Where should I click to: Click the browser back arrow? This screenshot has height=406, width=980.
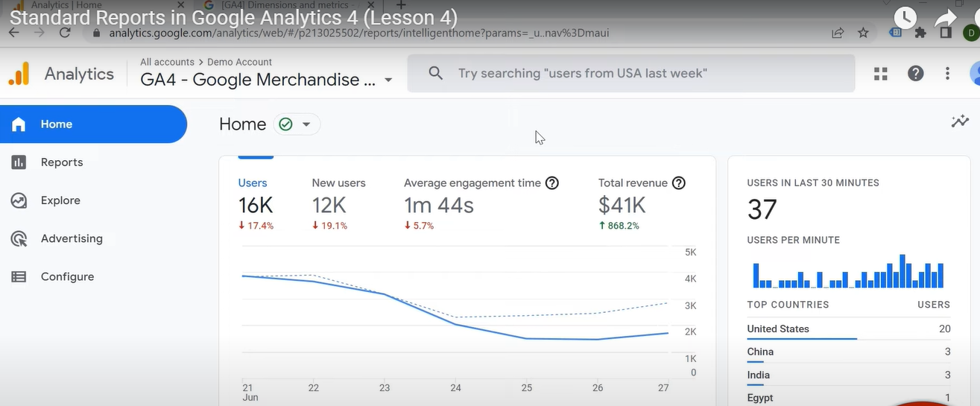coord(13,33)
